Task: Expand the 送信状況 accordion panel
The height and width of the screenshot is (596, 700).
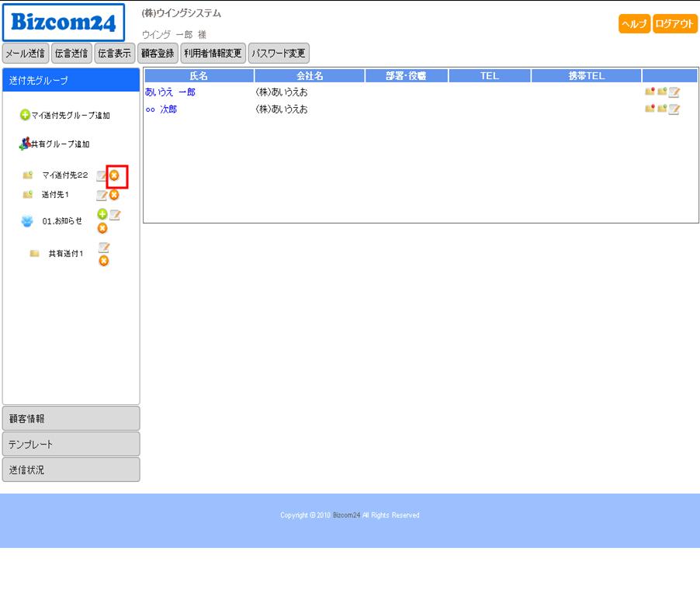Action: click(x=71, y=470)
